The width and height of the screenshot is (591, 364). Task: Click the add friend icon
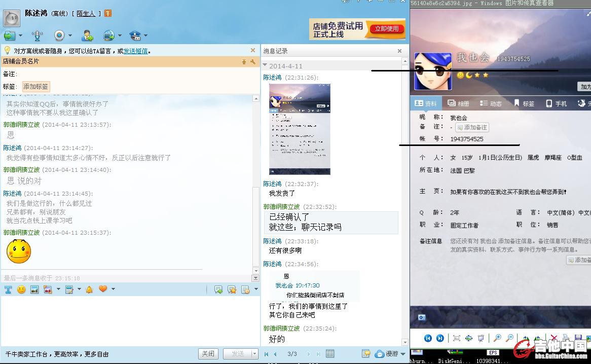pyautogui.click(x=87, y=35)
